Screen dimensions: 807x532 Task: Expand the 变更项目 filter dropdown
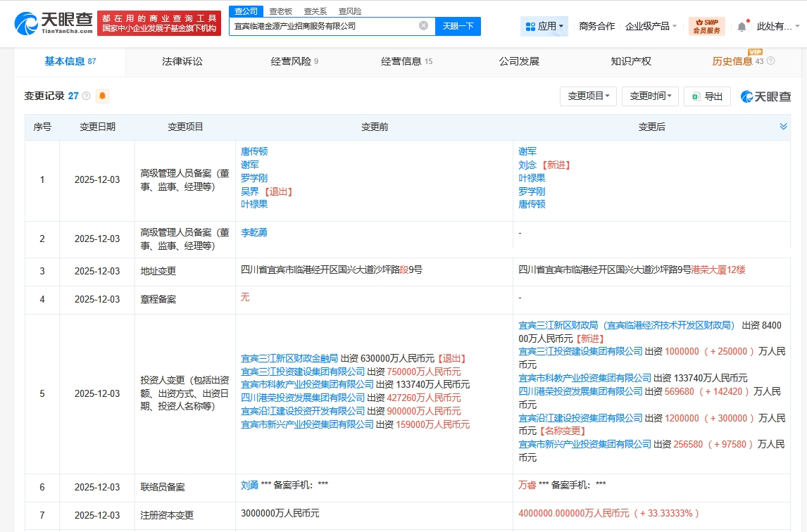pyautogui.click(x=588, y=96)
